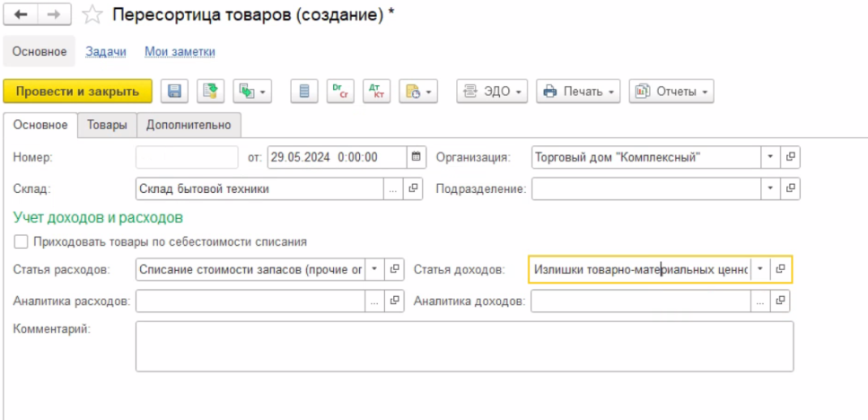
Task: Click the green Dr/Cr entries icon
Action: click(x=339, y=92)
